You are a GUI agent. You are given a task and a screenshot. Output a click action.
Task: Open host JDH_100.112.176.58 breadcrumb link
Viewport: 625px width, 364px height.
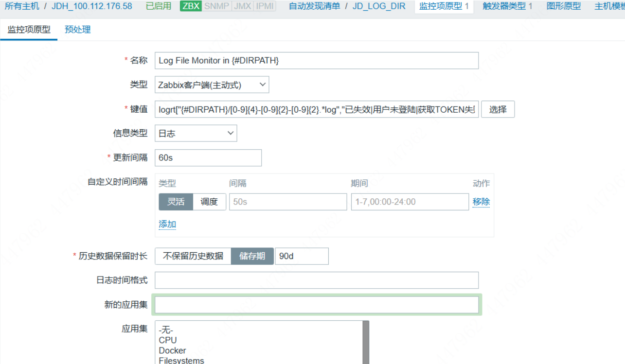[x=92, y=6]
